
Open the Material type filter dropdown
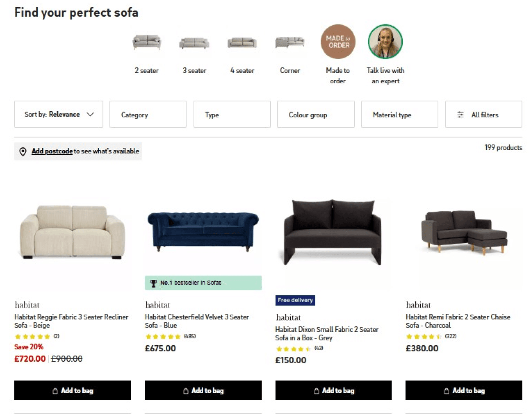click(399, 114)
